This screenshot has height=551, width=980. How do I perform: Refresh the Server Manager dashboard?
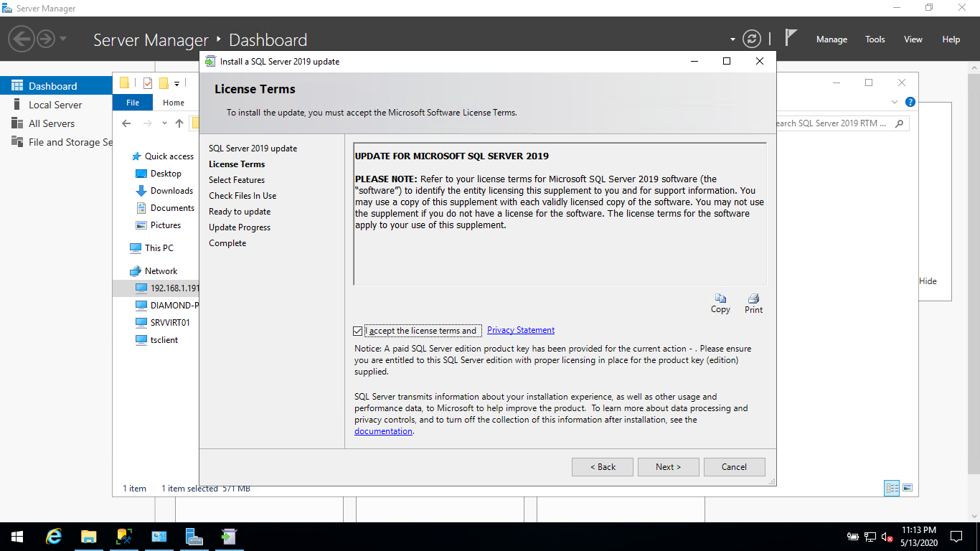[x=751, y=39]
